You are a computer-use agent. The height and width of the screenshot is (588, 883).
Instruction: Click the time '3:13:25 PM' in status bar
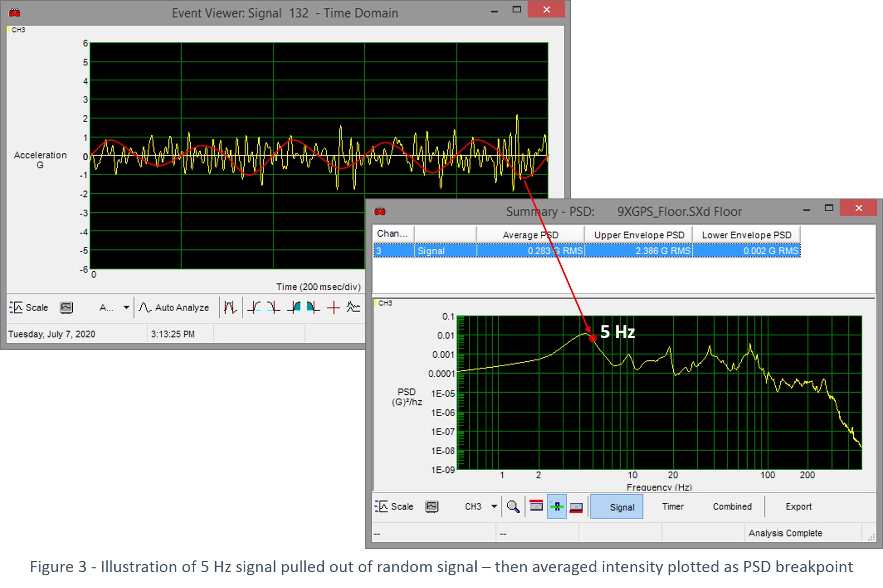(x=173, y=334)
